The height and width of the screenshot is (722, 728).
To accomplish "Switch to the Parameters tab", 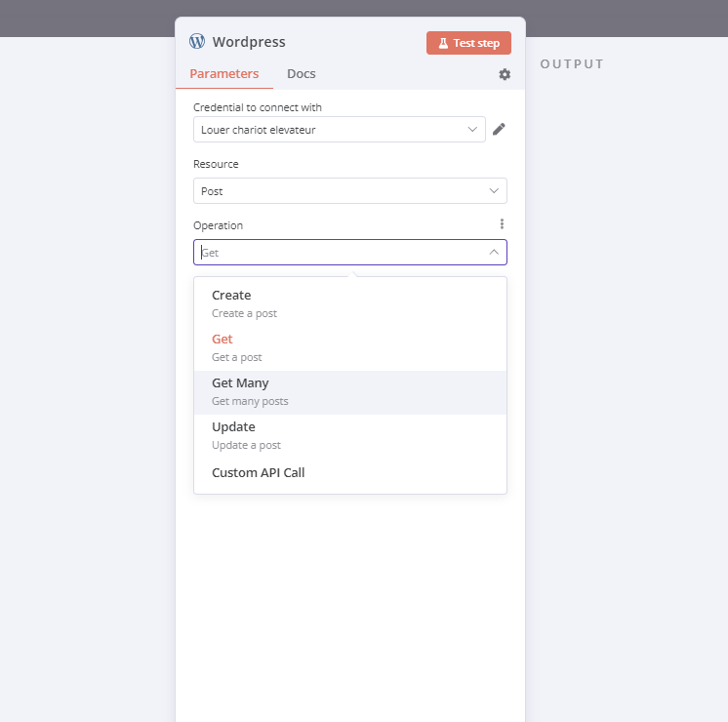I will click(x=224, y=74).
